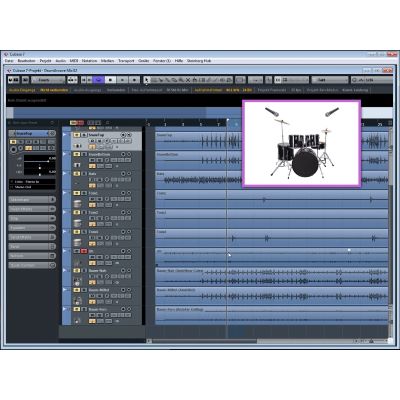
Task: Open SnareTop channel settings in inspector
Action: 52,133
